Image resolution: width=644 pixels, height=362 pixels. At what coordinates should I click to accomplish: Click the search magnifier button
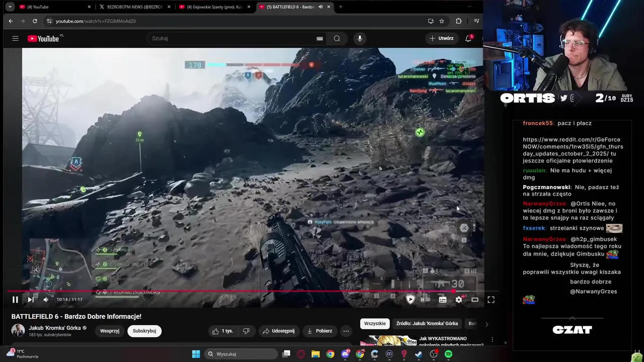point(337,38)
